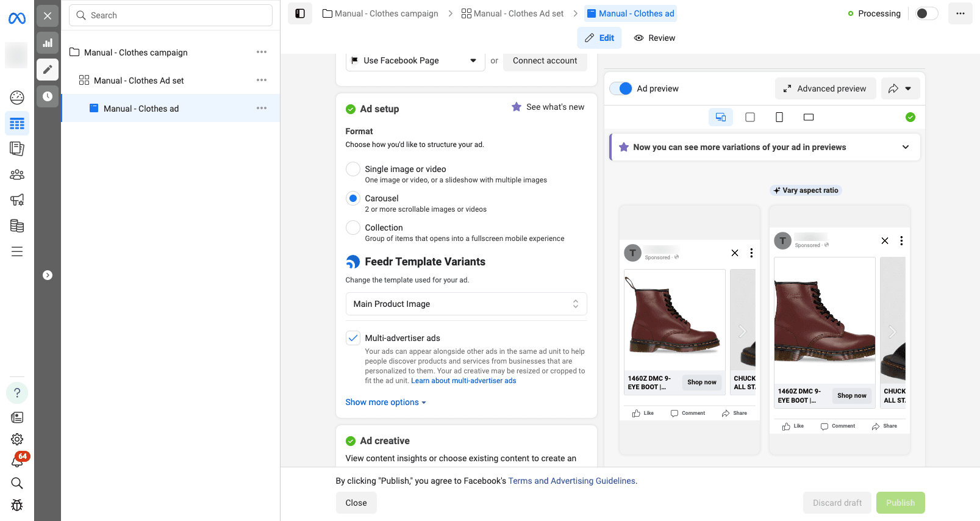
Task: Open the history clock icon
Action: [48, 96]
